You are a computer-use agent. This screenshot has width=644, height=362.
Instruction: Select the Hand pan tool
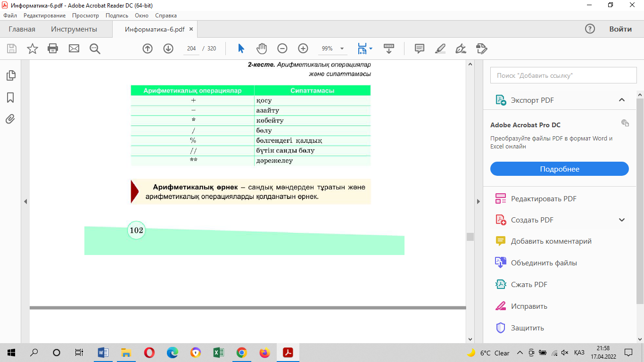pos(262,49)
